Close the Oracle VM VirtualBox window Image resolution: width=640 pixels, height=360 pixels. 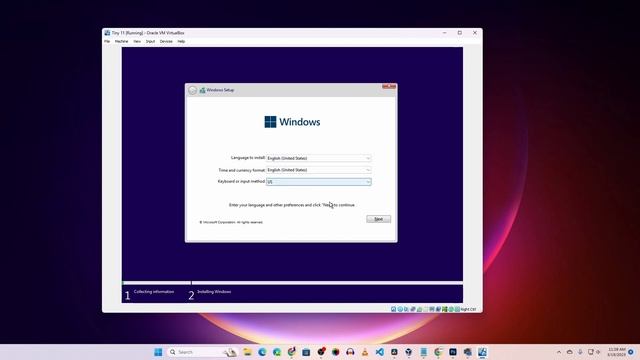[x=475, y=33]
